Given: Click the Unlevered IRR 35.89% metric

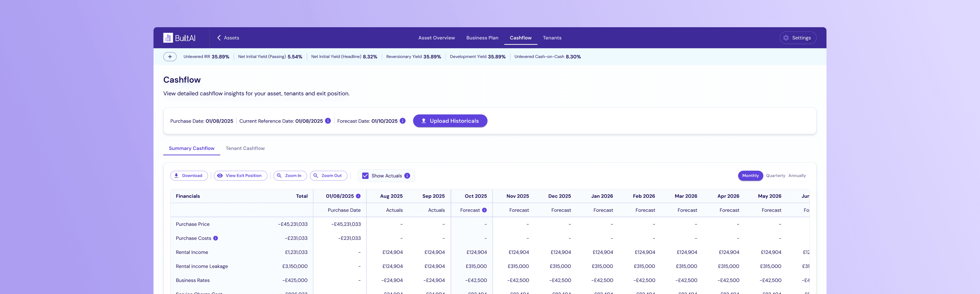Looking at the screenshot, I should [206, 57].
